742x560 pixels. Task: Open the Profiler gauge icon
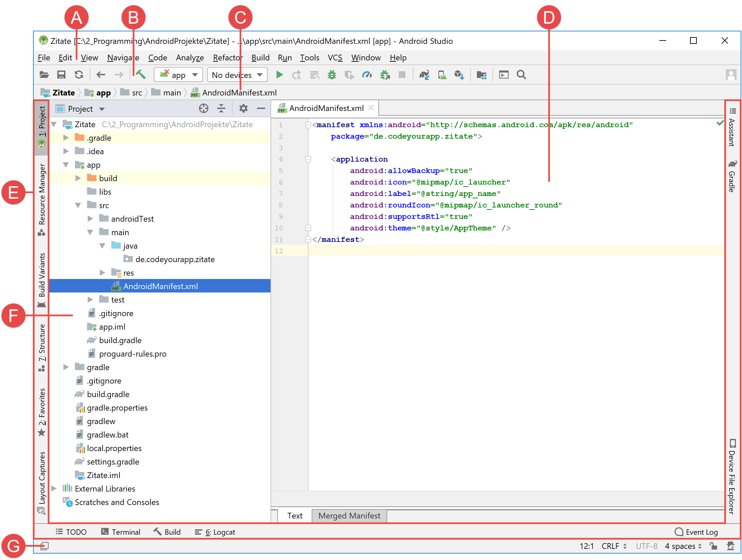(367, 75)
